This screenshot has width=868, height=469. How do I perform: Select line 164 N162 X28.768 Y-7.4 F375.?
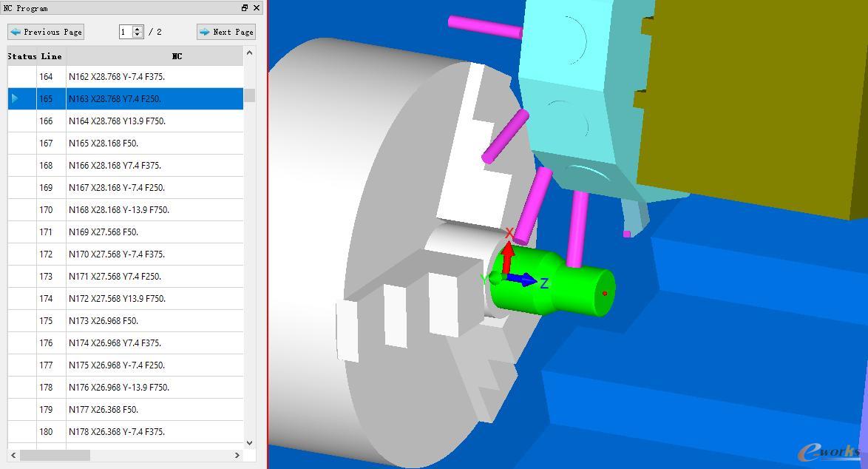pos(126,76)
